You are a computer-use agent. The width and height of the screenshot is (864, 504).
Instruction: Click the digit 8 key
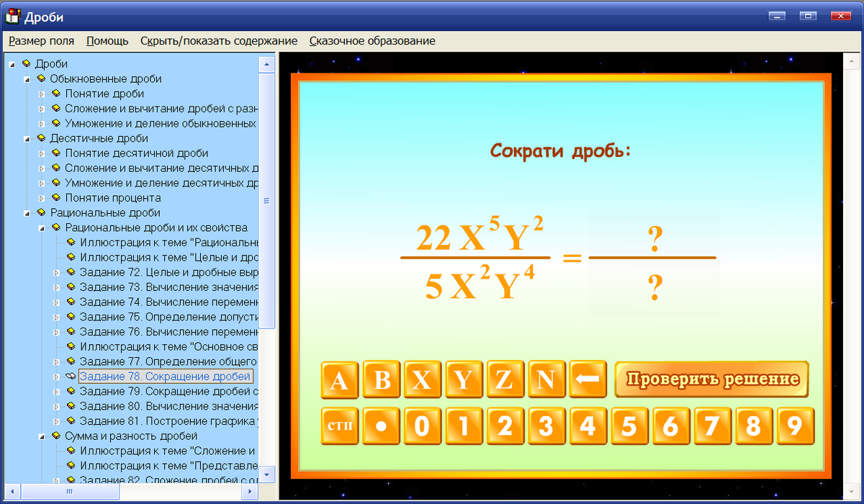pyautogui.click(x=753, y=426)
